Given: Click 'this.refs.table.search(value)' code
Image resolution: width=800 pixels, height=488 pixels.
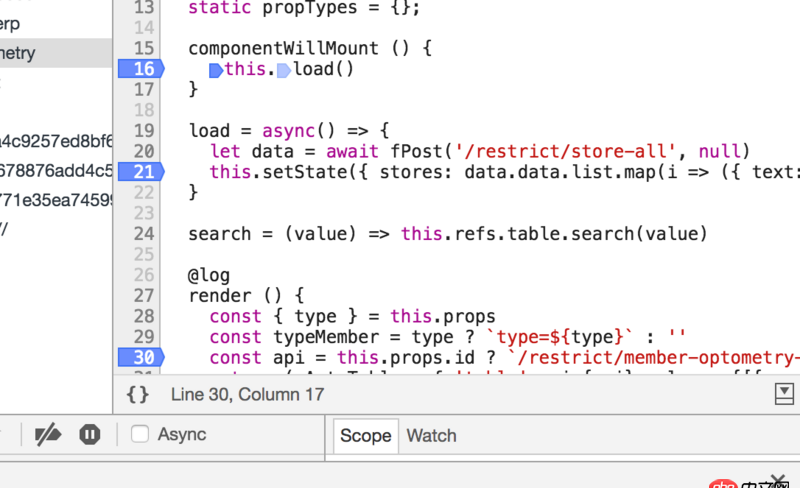Looking at the screenshot, I should (554, 234).
